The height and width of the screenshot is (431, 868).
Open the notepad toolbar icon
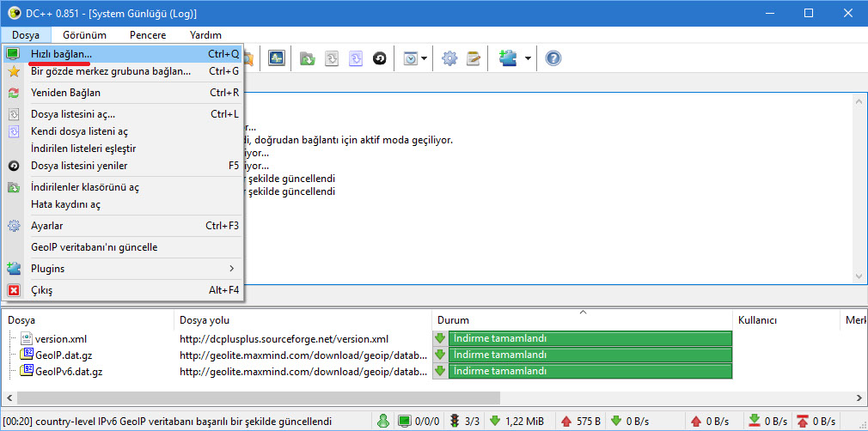(474, 58)
